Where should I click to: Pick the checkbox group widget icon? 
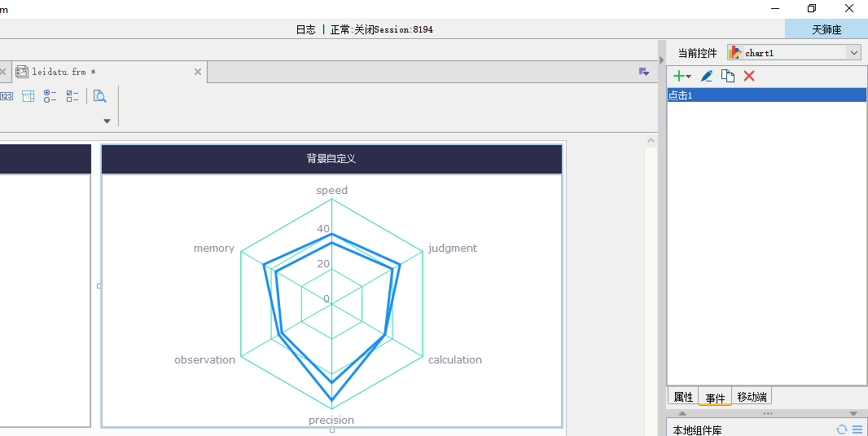click(72, 96)
